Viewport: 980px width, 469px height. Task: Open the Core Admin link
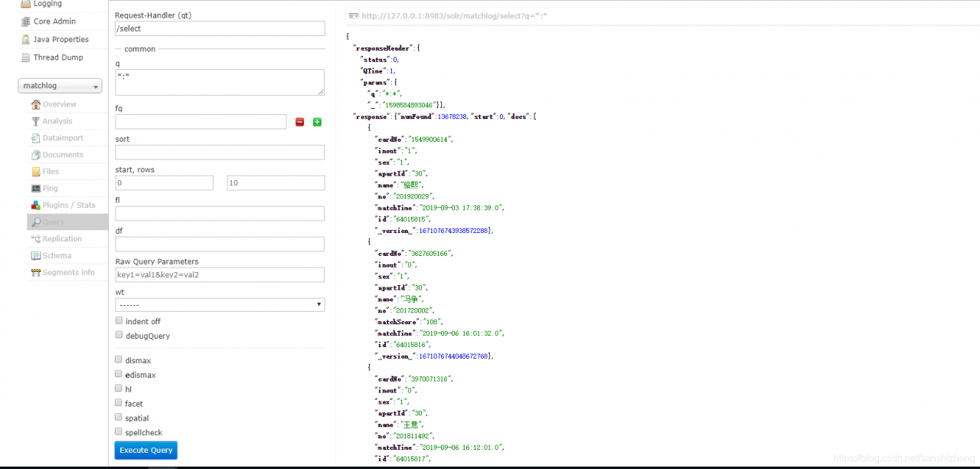pos(54,21)
